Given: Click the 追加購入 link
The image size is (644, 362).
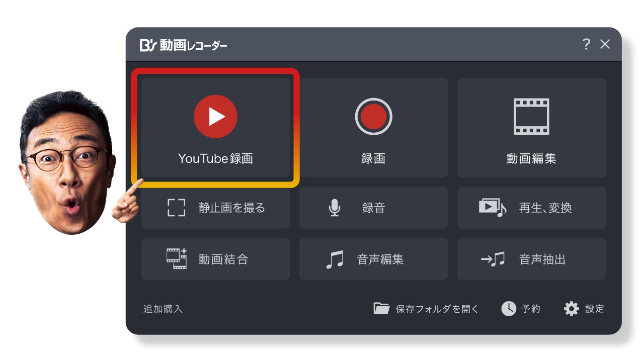Looking at the screenshot, I should point(163,309).
